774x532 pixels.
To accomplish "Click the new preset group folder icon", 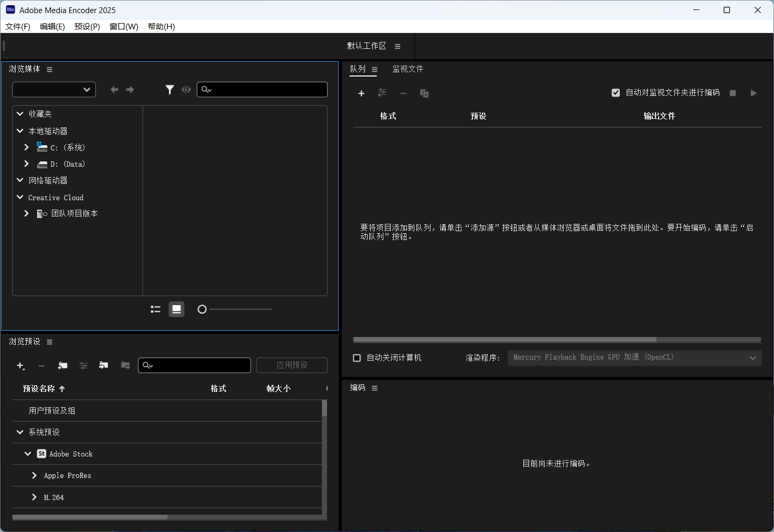I will 62,365.
